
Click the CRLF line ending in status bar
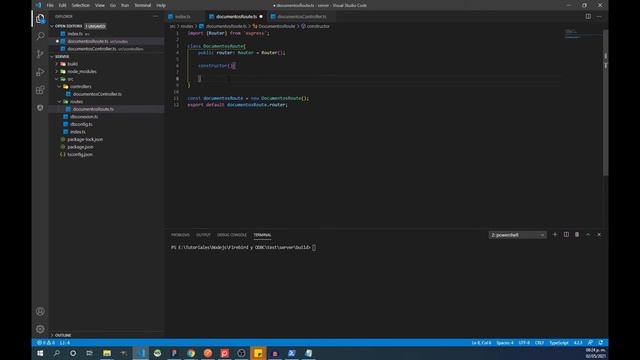point(539,343)
